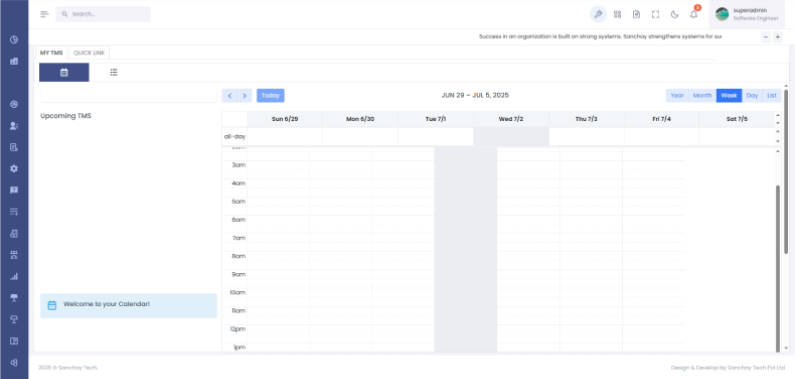The height and width of the screenshot is (379, 795).
Task: Enter fullscreen mode via the frame icon
Action: click(x=655, y=14)
